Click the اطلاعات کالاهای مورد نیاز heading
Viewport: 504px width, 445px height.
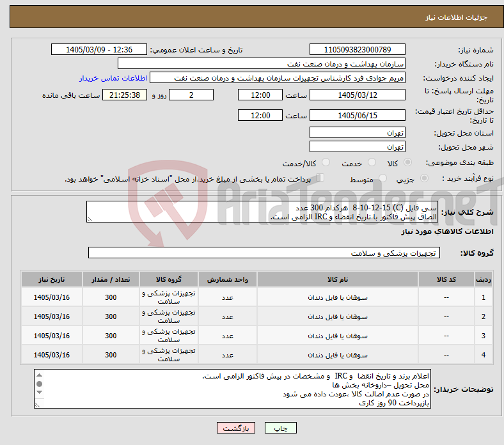pyautogui.click(x=447, y=231)
